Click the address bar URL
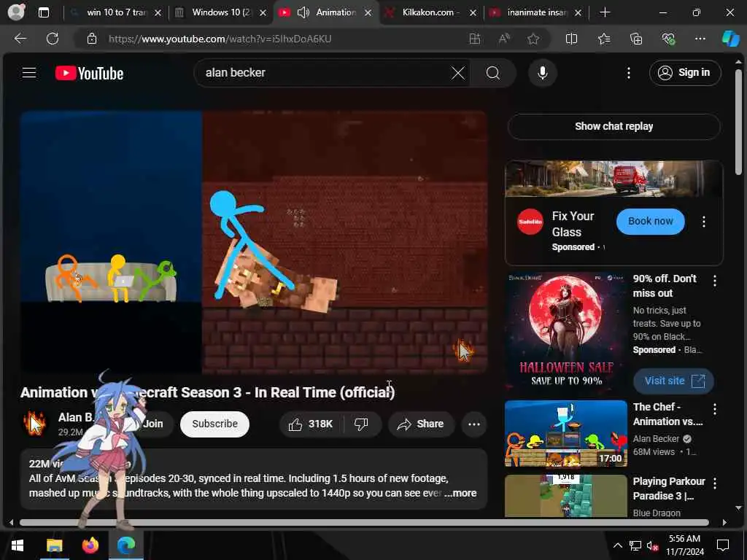 point(220,39)
